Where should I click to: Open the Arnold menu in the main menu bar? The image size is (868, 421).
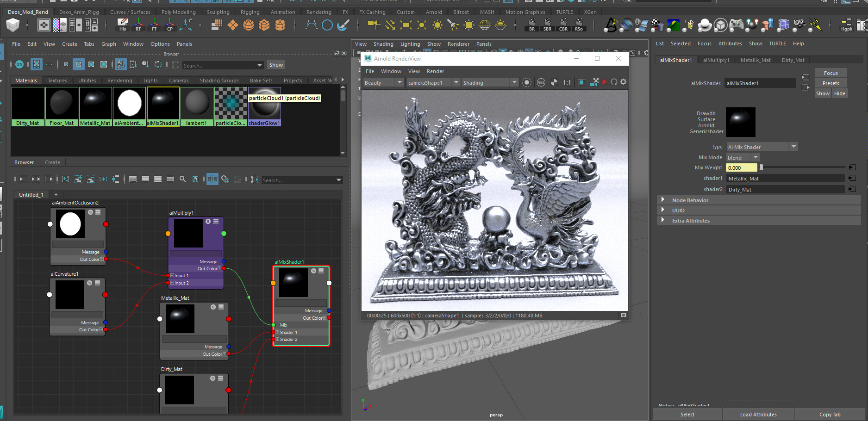[433, 12]
